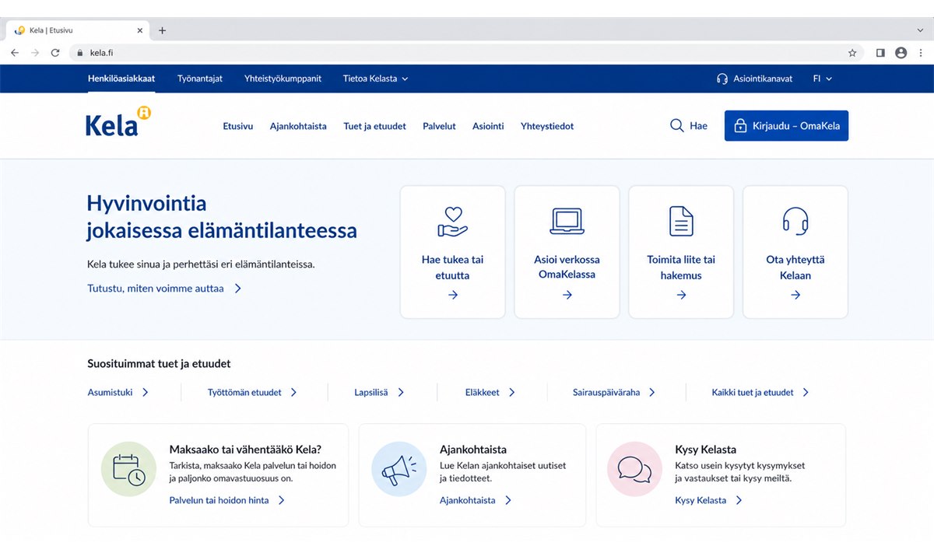Click the search magnifier icon

pyautogui.click(x=677, y=125)
